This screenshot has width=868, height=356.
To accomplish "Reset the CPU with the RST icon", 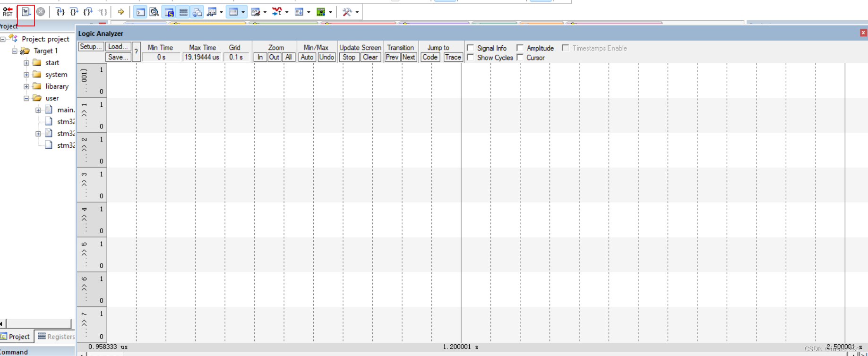I will 8,12.
